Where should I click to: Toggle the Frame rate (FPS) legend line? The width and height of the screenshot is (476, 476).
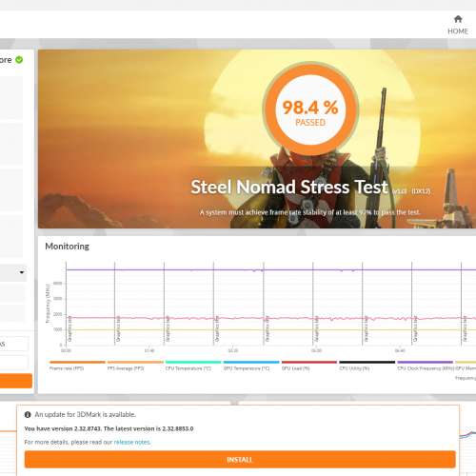click(x=67, y=368)
